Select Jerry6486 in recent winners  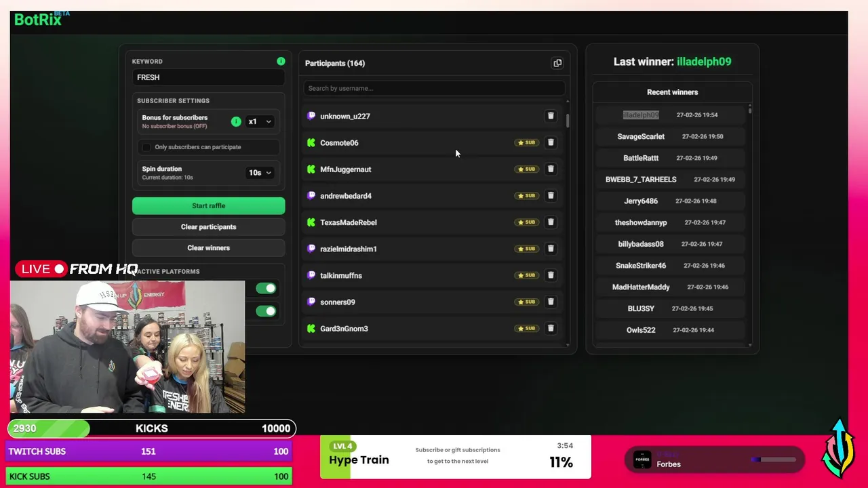click(x=641, y=201)
